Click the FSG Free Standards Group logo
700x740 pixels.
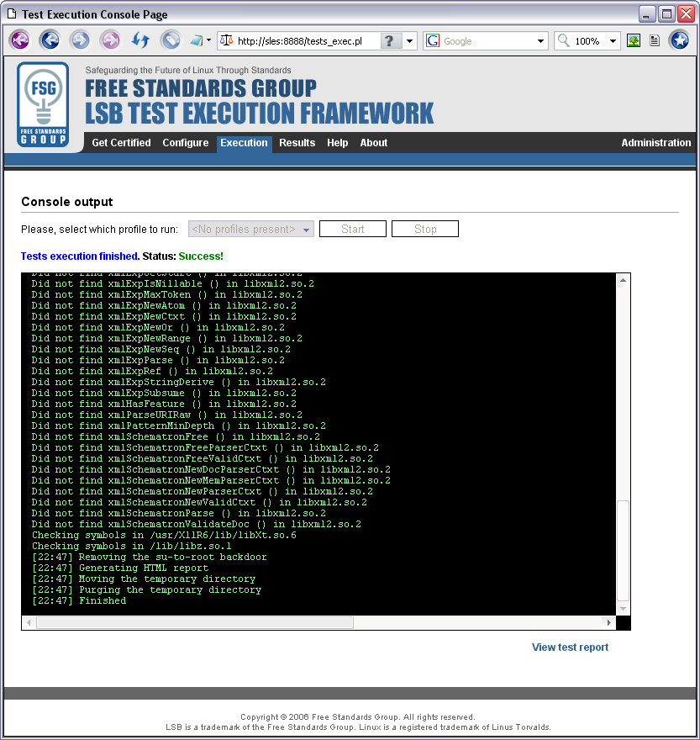pyautogui.click(x=43, y=105)
